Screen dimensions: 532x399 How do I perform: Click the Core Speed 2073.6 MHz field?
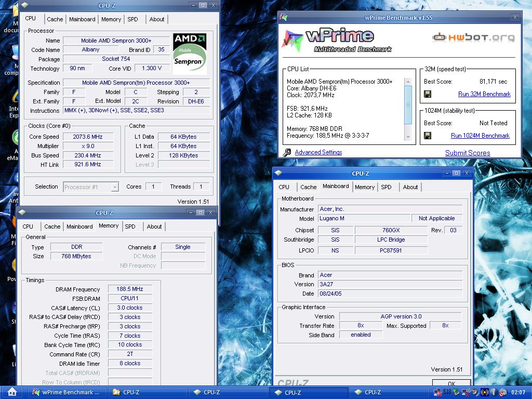pos(88,137)
